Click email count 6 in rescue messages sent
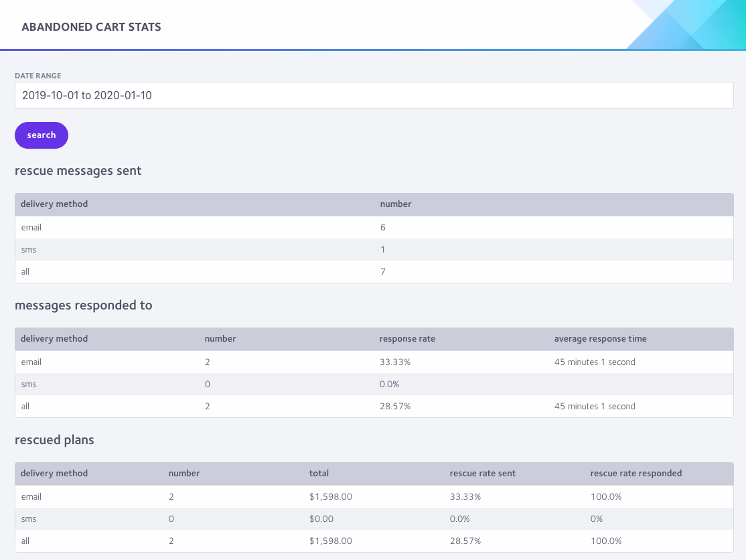 [x=383, y=228]
